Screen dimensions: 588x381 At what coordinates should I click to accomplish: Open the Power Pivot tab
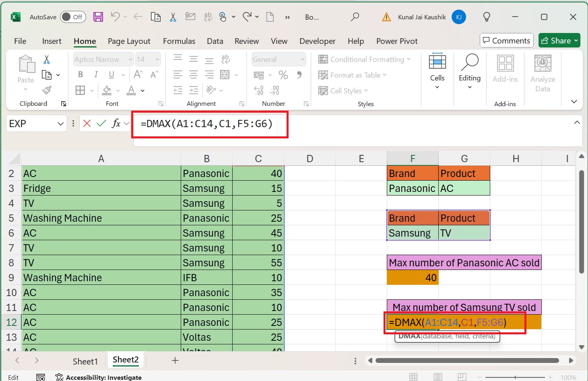tap(397, 41)
